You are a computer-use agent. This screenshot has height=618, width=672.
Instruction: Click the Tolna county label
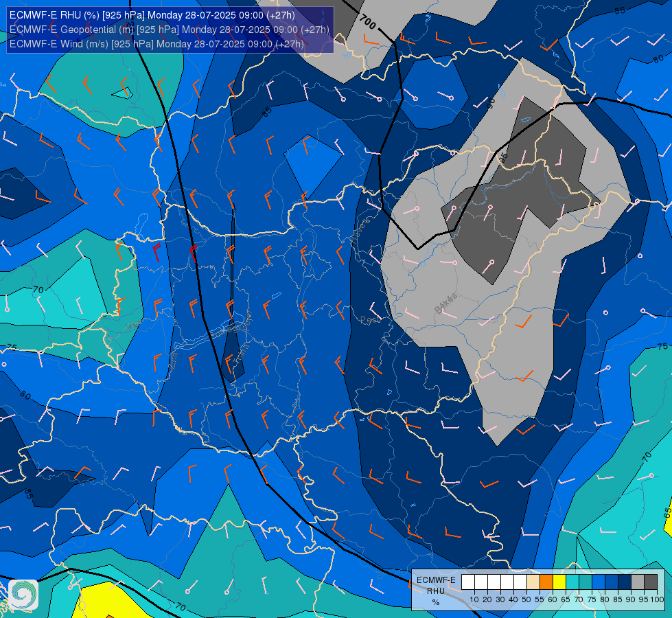pos(240,355)
